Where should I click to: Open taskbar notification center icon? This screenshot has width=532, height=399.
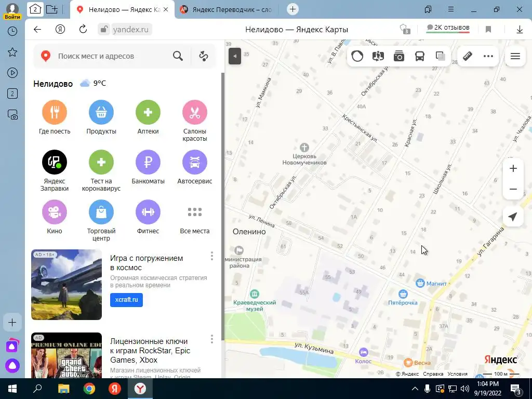point(515,389)
